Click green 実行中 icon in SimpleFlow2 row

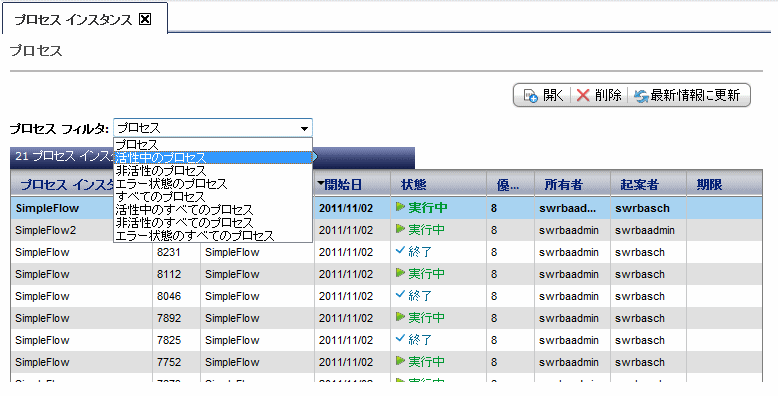pos(400,229)
